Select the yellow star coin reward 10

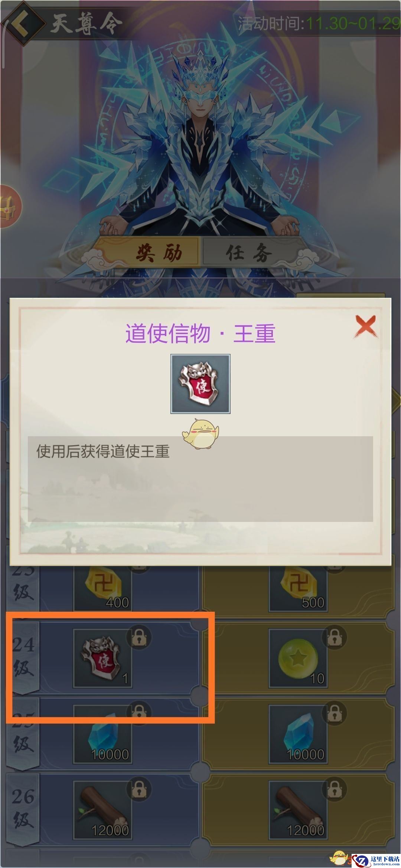pyautogui.click(x=298, y=658)
